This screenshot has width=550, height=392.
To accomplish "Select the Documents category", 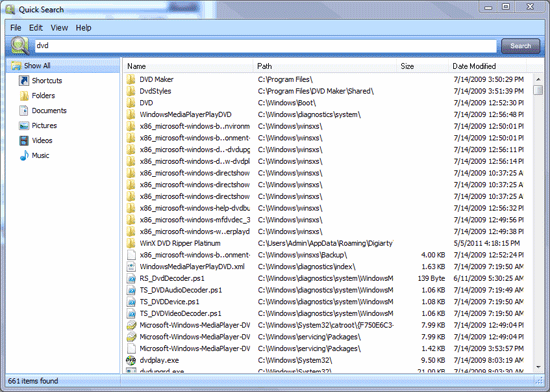I will coord(49,110).
